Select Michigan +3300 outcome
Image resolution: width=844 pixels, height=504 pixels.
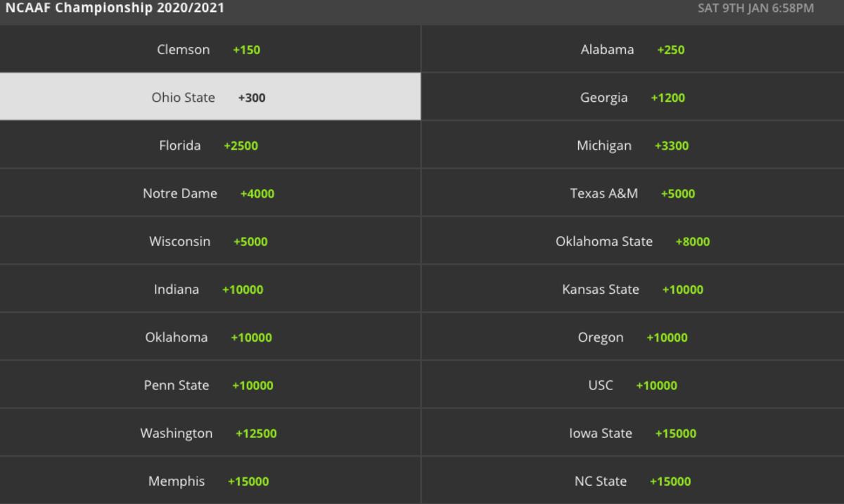coord(632,146)
